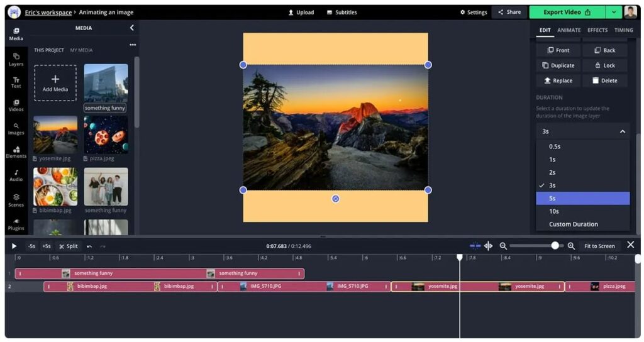Collapse the 3s duration dropdown
Image resolution: width=644 pixels, height=342 pixels.
tap(622, 131)
